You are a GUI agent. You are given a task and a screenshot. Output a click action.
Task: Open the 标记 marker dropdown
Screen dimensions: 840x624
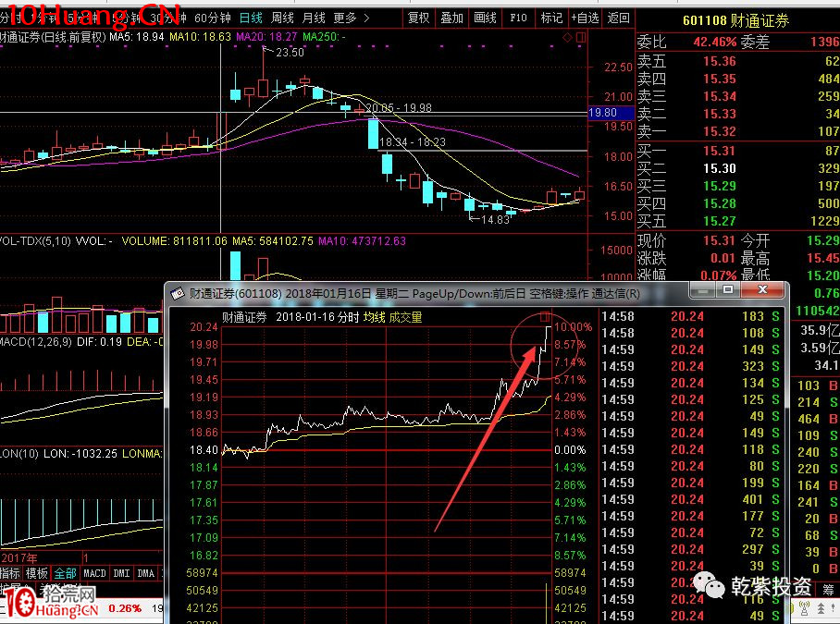[551, 18]
